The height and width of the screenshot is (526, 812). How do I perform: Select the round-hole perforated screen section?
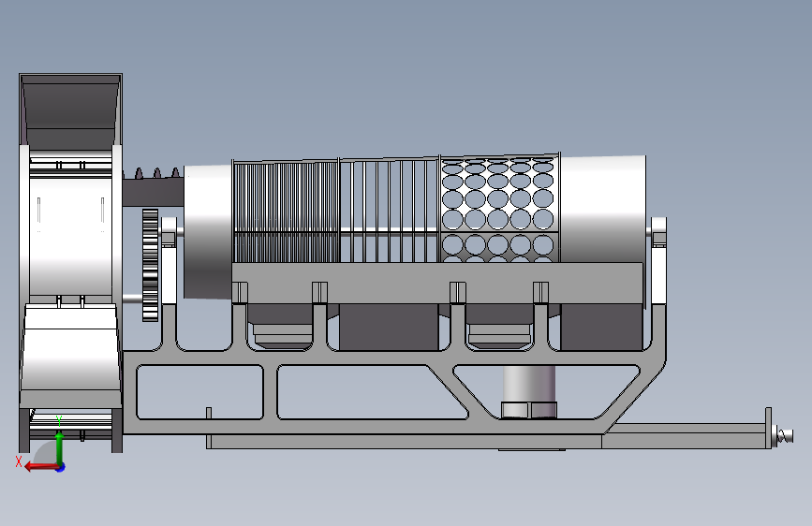pyautogui.click(x=499, y=208)
